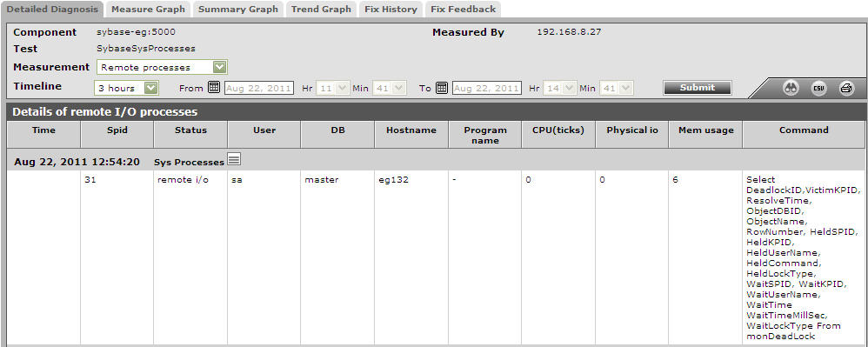
Task: Click the 'remote i/o' status cell
Action: coord(183,180)
